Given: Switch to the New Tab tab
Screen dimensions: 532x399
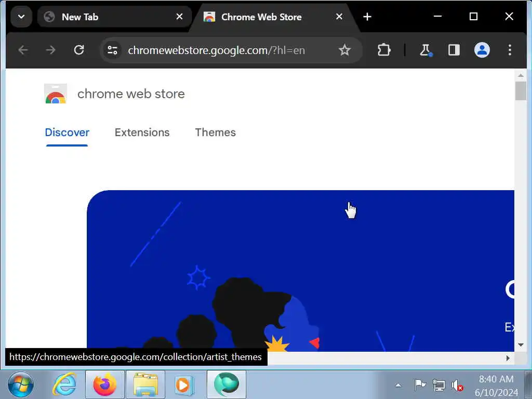Looking at the screenshot, I should tap(114, 17).
